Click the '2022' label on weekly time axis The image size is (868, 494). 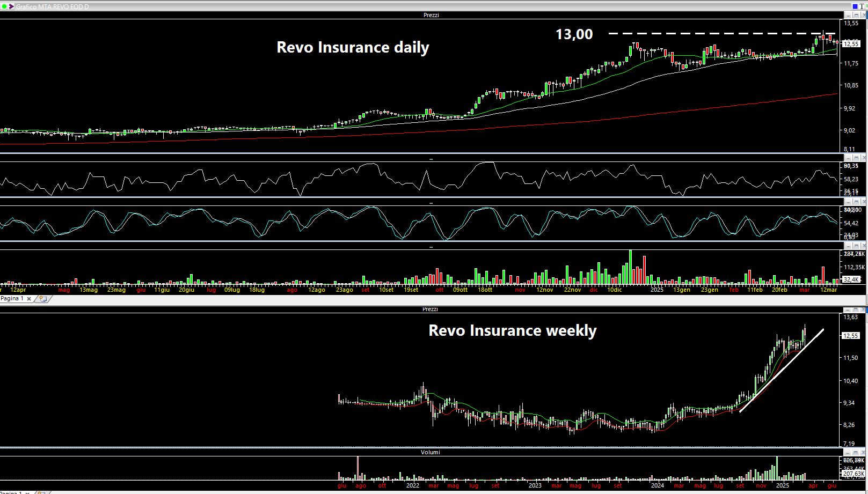[412, 486]
